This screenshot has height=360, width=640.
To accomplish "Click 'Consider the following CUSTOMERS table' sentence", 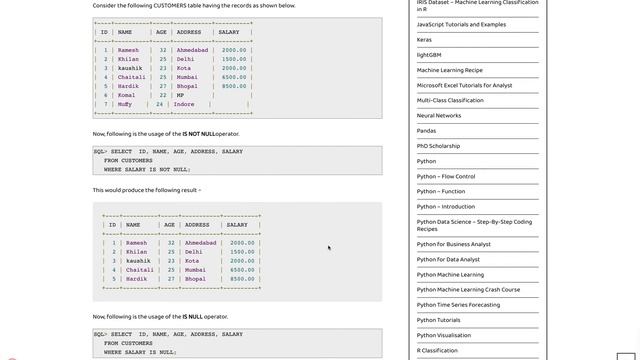I will [x=194, y=6].
